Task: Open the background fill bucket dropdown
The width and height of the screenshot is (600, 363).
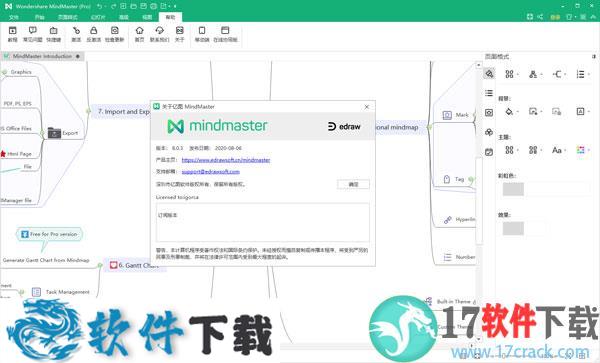Action: pyautogui.click(x=511, y=111)
